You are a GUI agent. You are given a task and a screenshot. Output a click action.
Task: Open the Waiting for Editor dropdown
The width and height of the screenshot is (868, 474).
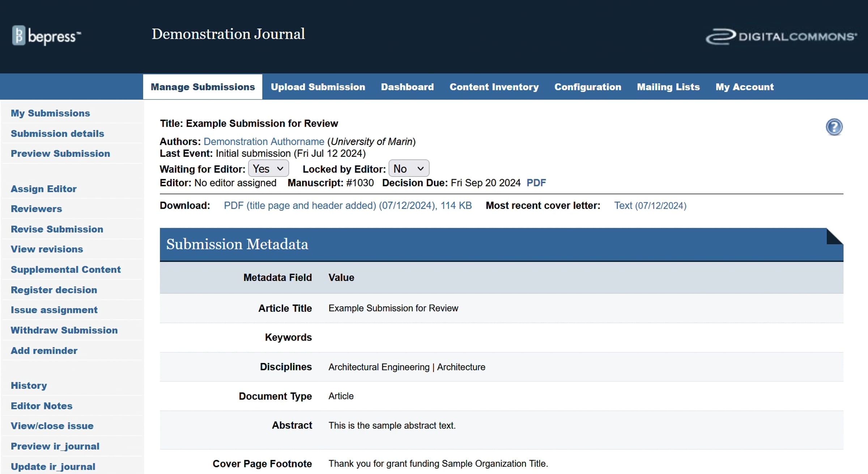point(268,169)
